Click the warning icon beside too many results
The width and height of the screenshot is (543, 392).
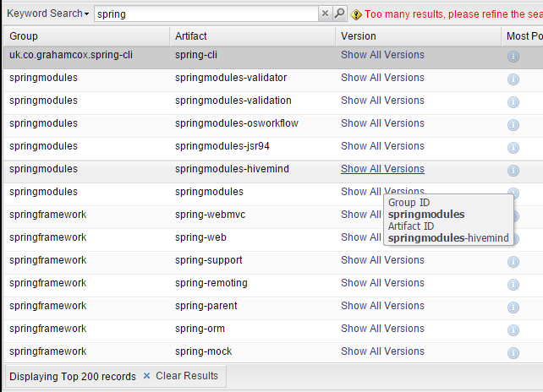[356, 14]
